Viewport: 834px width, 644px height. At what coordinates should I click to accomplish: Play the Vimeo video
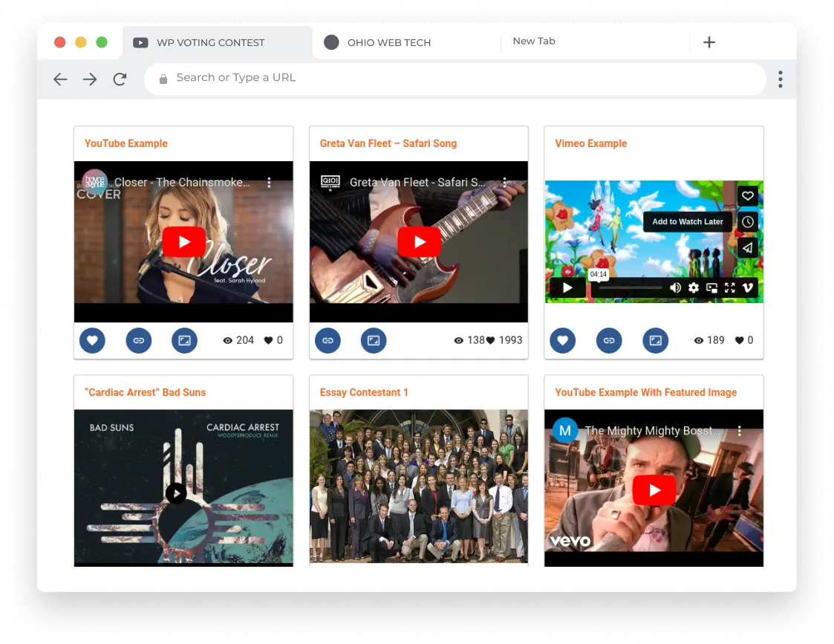point(567,287)
